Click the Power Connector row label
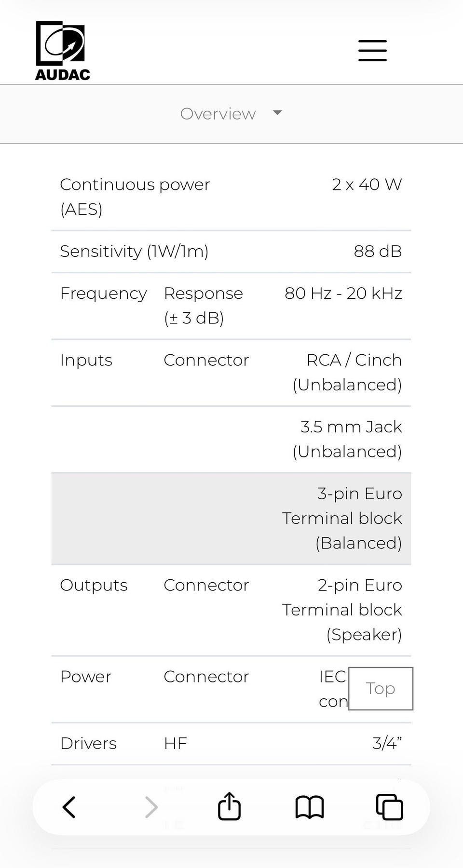 pyautogui.click(x=86, y=677)
